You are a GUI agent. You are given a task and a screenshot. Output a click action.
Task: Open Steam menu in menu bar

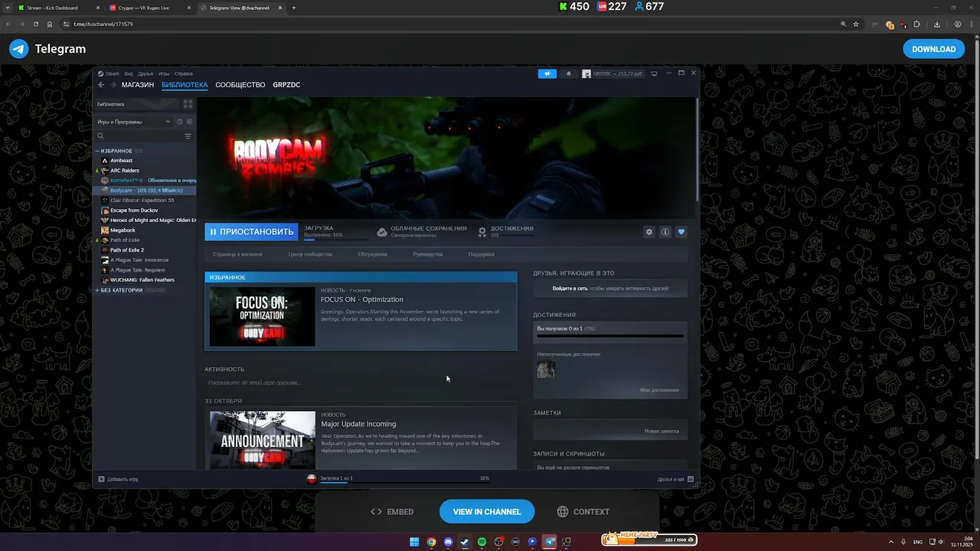(x=112, y=73)
